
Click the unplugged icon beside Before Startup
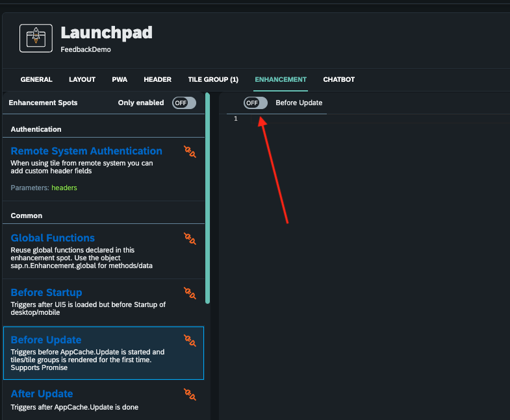(x=190, y=293)
